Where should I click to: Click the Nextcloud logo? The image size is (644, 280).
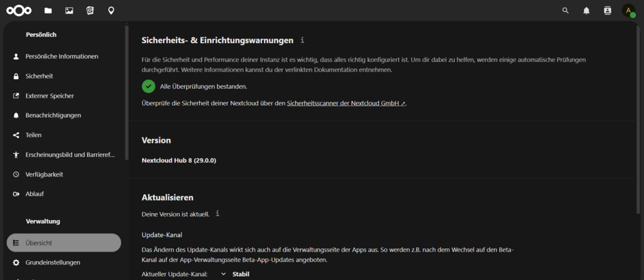point(19,11)
